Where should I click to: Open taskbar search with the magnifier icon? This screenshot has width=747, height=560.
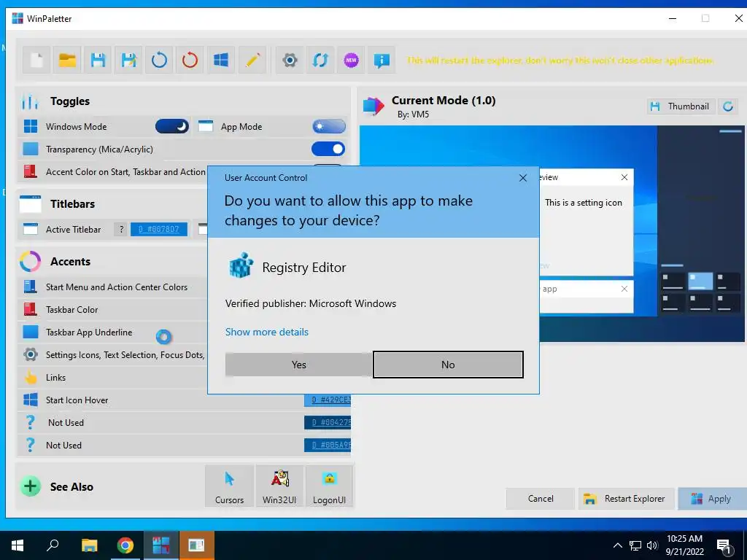tap(53, 545)
